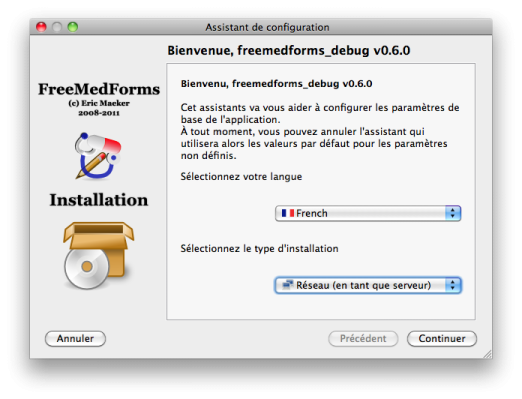Click the language combo box arrow stepper
Viewport: 522px width, 399px height.
coord(453,213)
